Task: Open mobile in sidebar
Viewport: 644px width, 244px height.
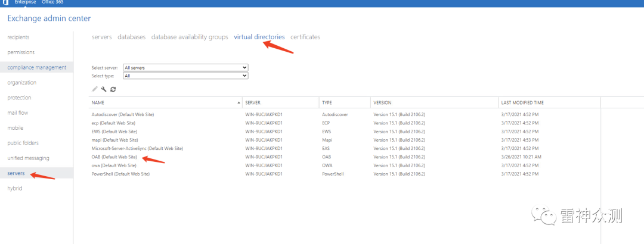Action: click(15, 128)
